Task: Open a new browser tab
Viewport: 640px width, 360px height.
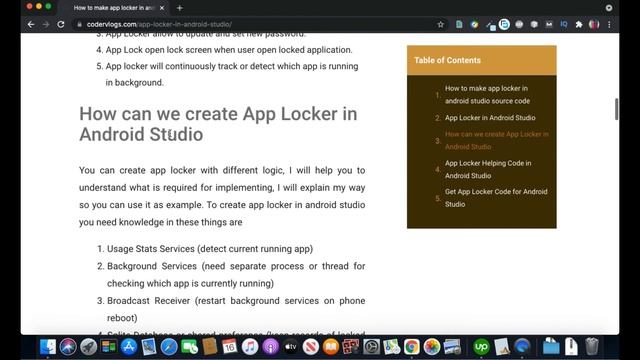Action: click(x=180, y=8)
